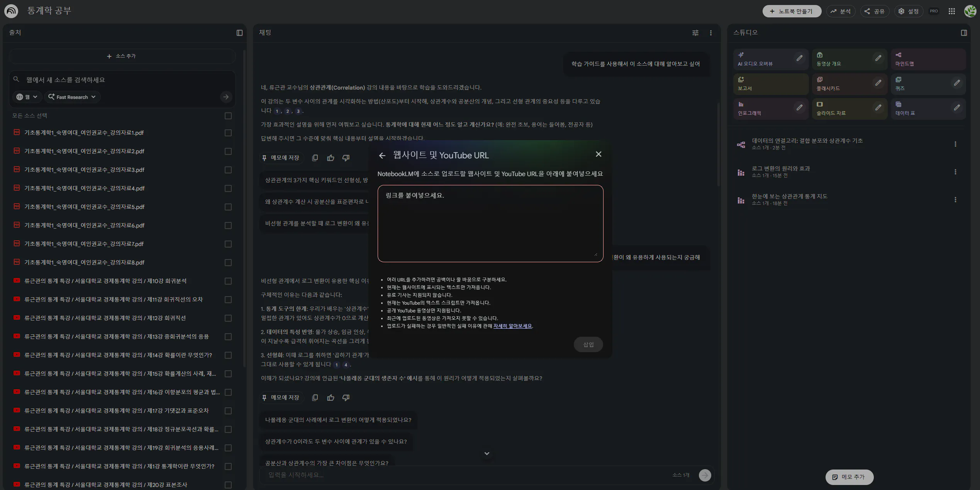Click the URL paste text area
Image resolution: width=980 pixels, height=490 pixels.
(490, 224)
